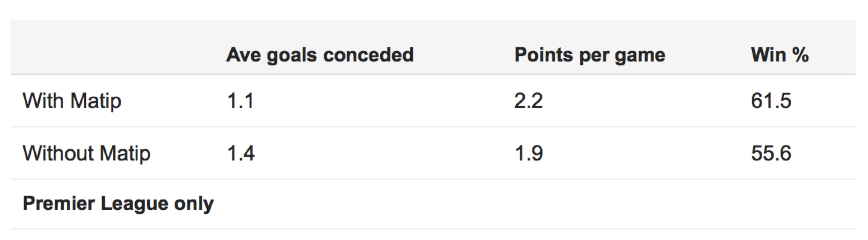This screenshot has width=868, height=240.
Task: Click the 55.6 win percentage value
Action: [x=771, y=153]
